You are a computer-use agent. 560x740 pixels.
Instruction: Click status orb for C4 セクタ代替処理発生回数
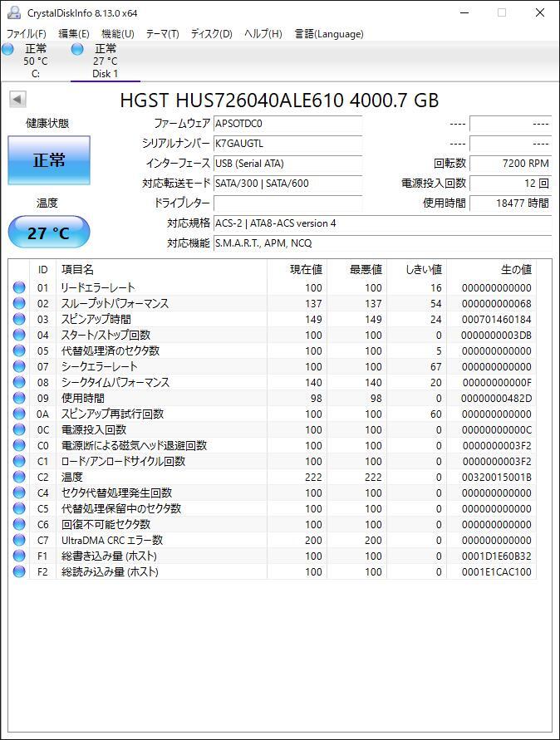[x=19, y=493]
